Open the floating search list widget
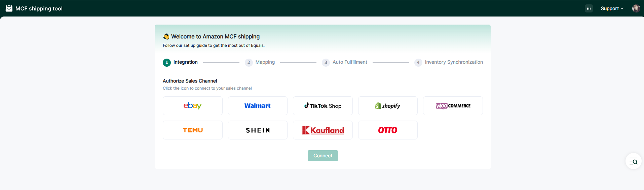 click(x=633, y=161)
